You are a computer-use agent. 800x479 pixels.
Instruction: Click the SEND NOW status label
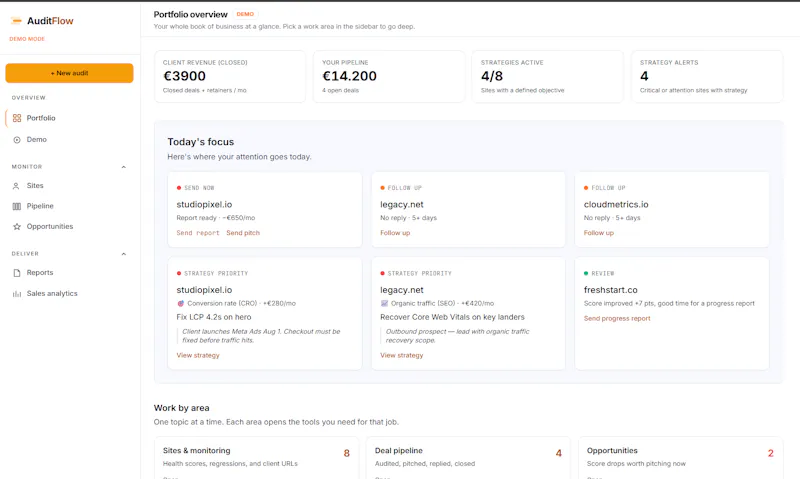[199, 188]
